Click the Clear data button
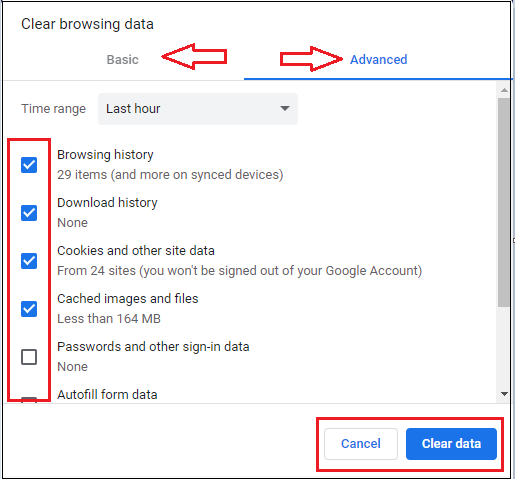The image size is (515, 479). pyautogui.click(x=451, y=444)
